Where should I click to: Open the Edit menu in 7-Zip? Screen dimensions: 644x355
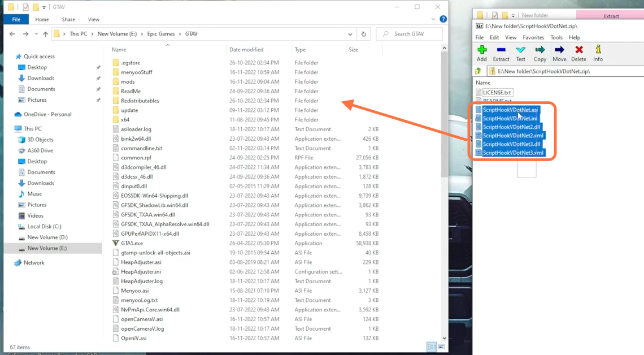pyautogui.click(x=494, y=37)
